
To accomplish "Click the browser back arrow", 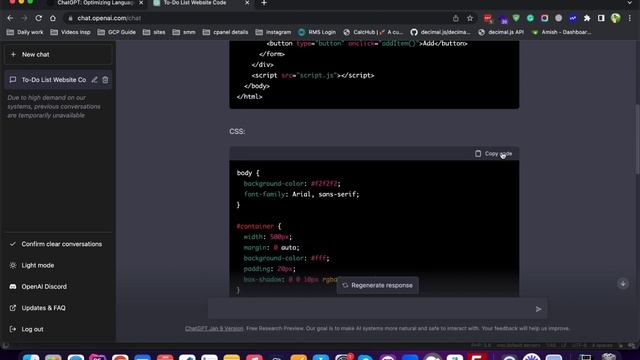I will 10,18.
